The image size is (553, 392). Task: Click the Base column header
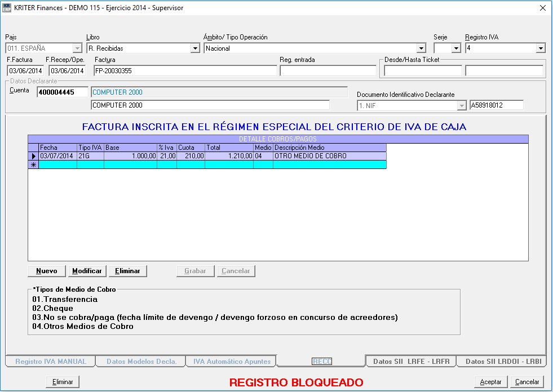pos(130,148)
